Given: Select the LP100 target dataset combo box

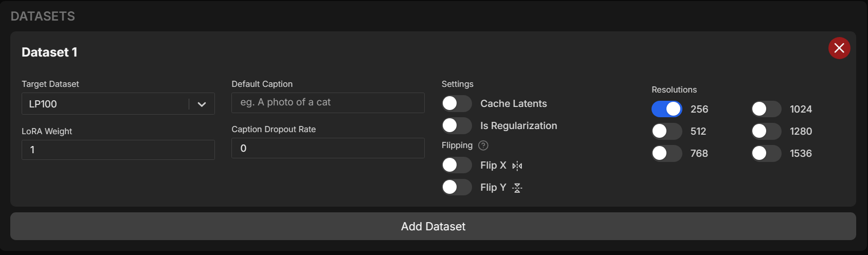Looking at the screenshot, I should click(x=105, y=104).
